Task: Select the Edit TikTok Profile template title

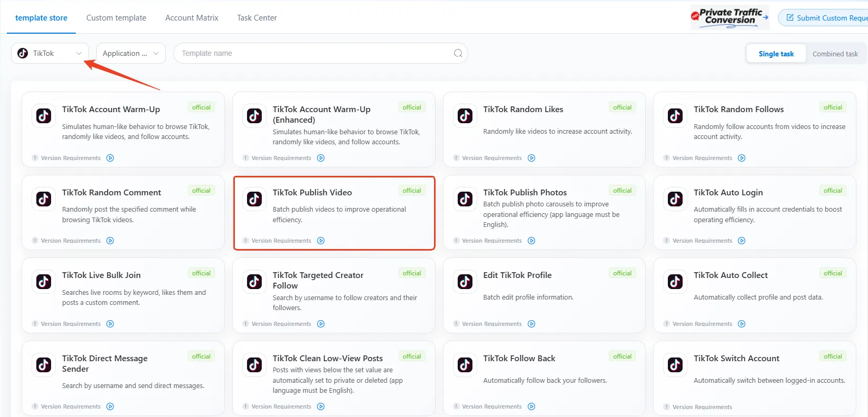Action: (x=517, y=275)
